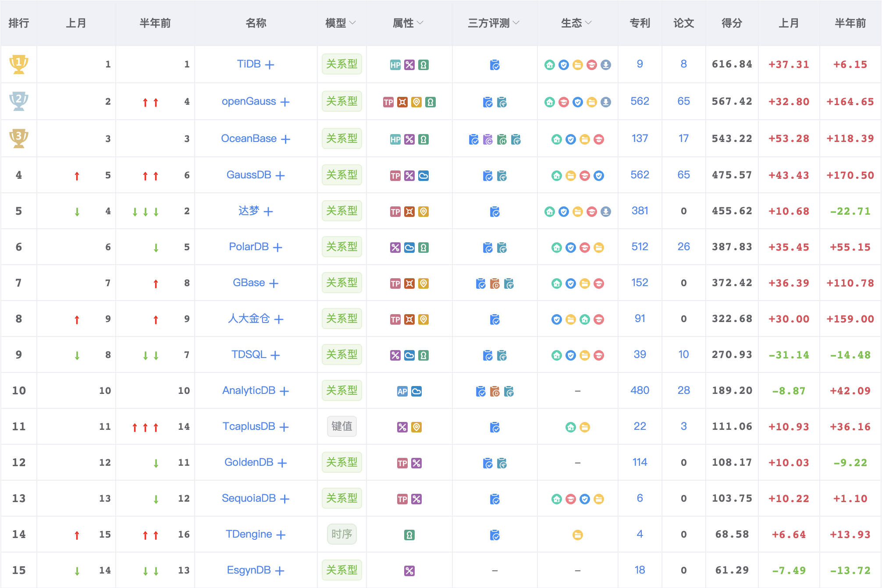Expand the plus sign next to GBase

(x=274, y=283)
